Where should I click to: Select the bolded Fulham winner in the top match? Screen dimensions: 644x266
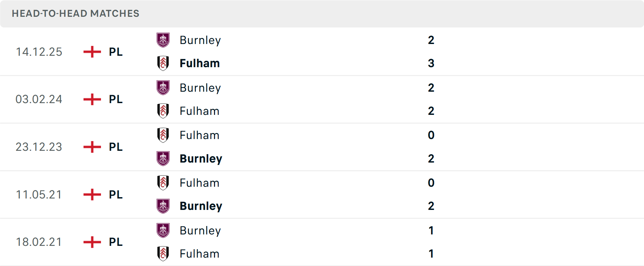click(200, 63)
